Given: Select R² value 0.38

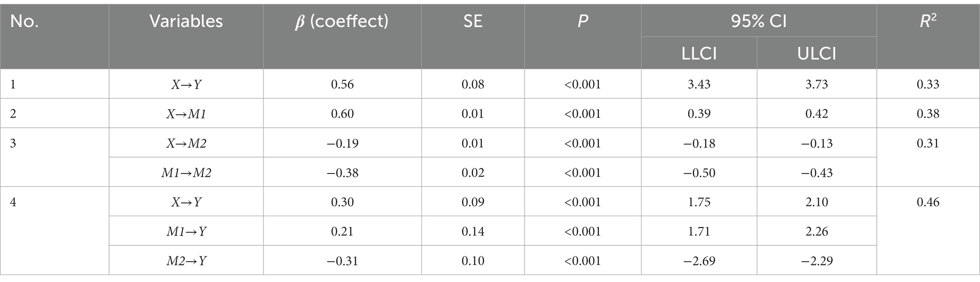Looking at the screenshot, I should click(928, 114).
